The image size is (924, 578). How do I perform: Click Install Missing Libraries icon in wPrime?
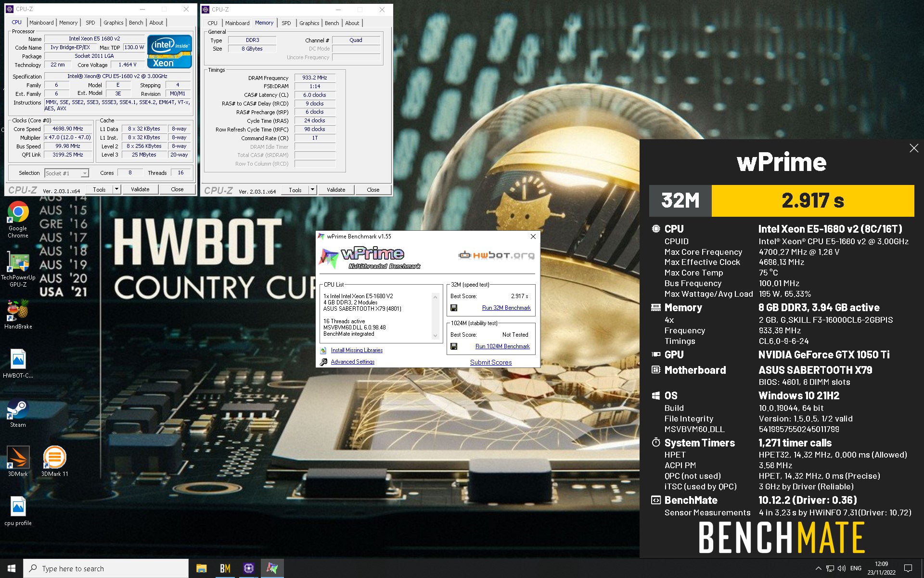[323, 350]
